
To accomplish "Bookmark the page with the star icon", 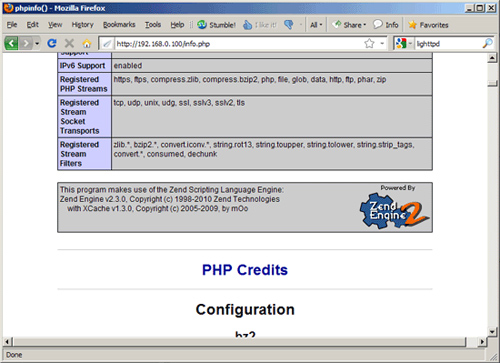I will (x=369, y=43).
